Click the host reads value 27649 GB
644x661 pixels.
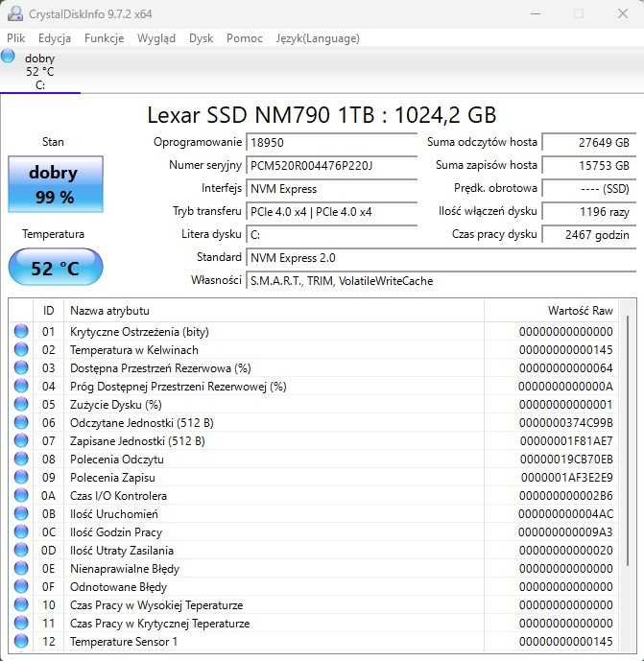(588, 143)
